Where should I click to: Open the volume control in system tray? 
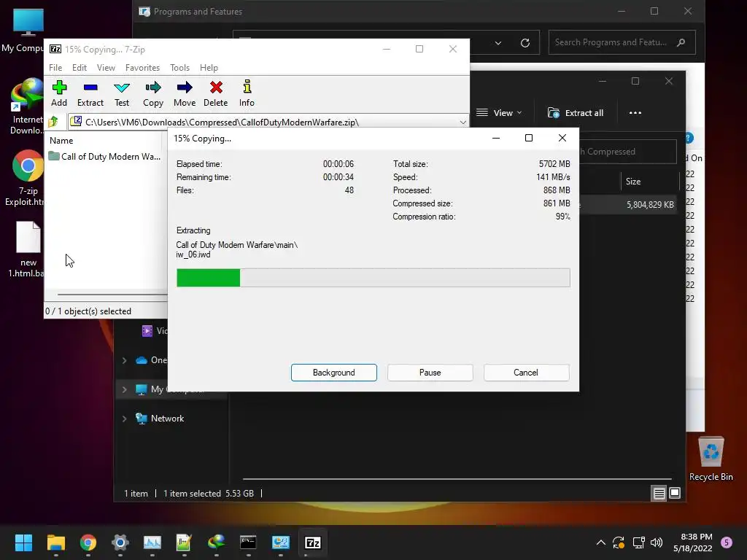tap(657, 542)
